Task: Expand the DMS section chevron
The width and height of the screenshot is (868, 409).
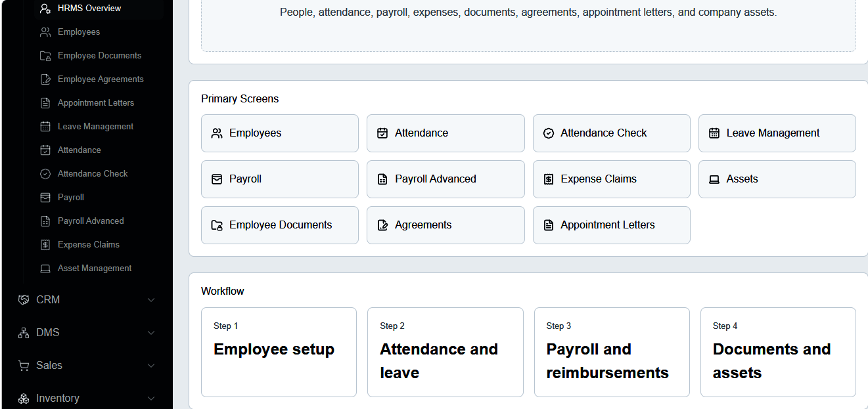Action: point(151,333)
